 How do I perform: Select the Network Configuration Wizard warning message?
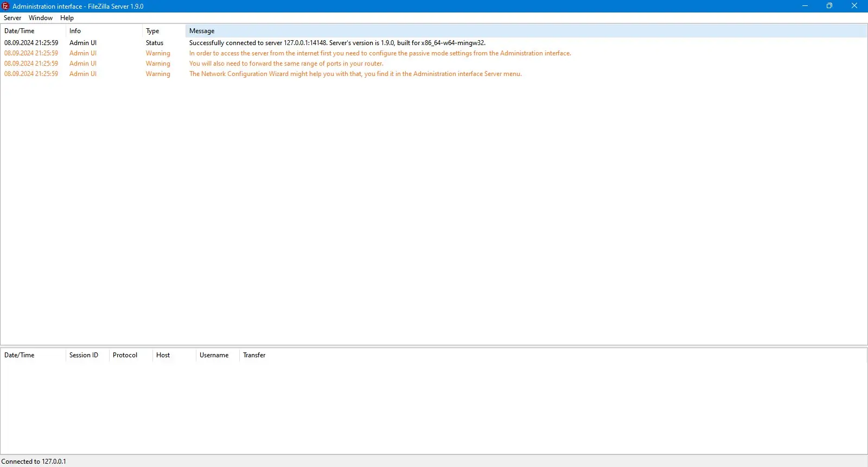tap(355, 74)
